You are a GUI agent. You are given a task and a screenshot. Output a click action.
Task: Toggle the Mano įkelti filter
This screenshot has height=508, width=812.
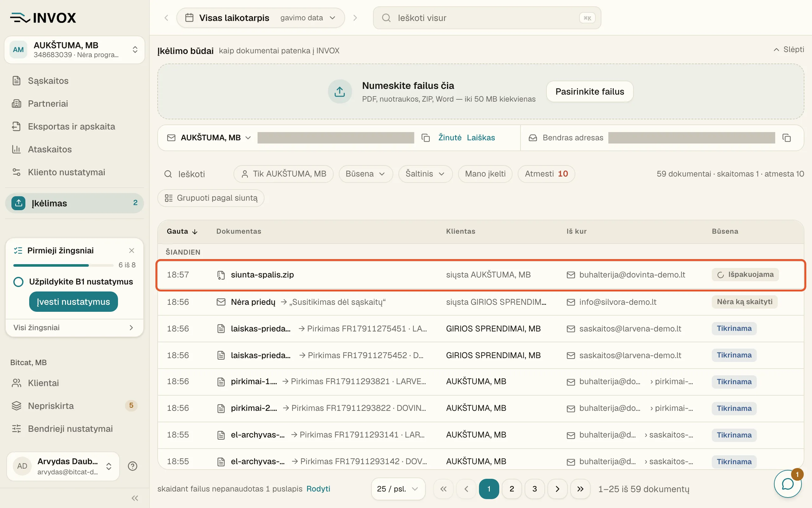point(485,174)
